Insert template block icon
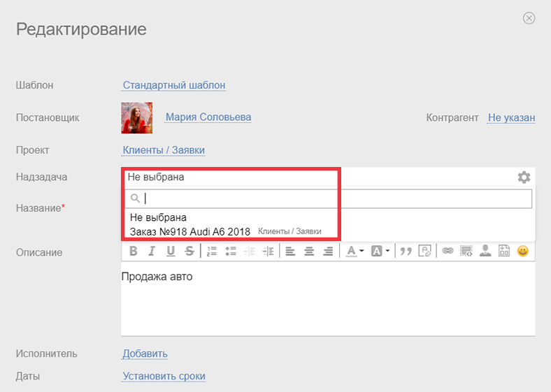The width and height of the screenshot is (551, 392). 504,251
